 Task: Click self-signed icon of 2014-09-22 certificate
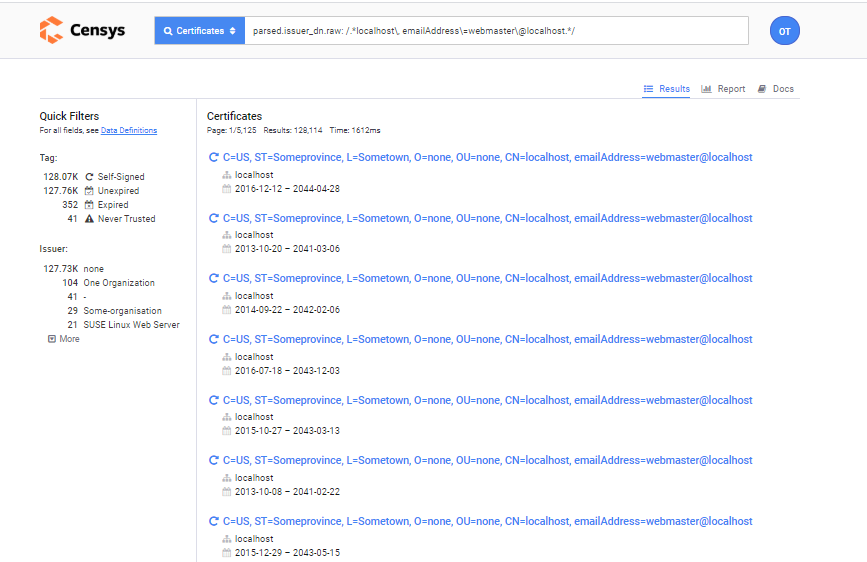[x=213, y=278]
